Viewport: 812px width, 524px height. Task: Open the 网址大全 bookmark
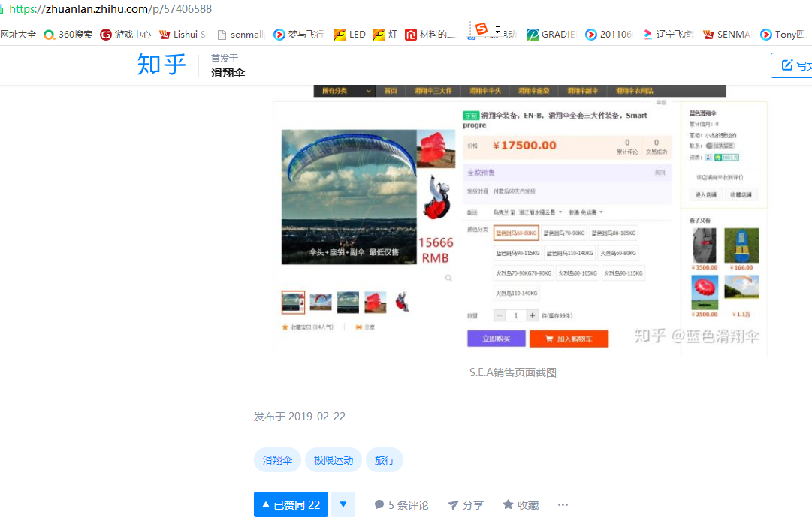tap(18, 35)
